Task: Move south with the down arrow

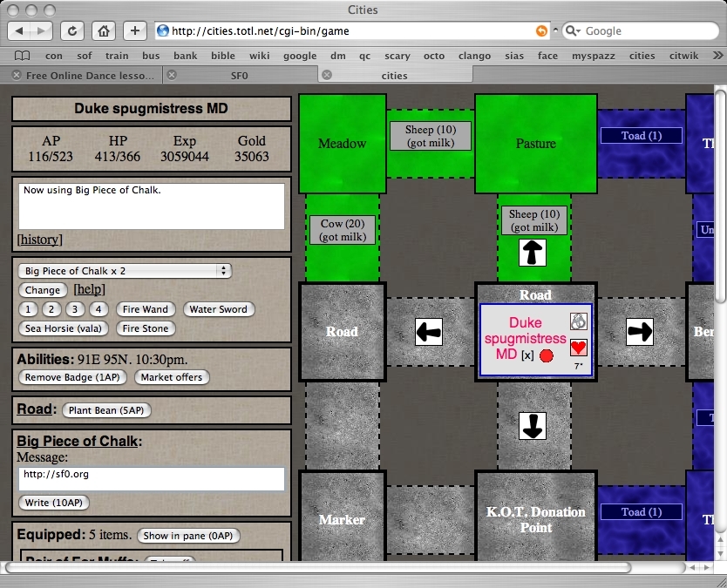Action: click(x=533, y=426)
